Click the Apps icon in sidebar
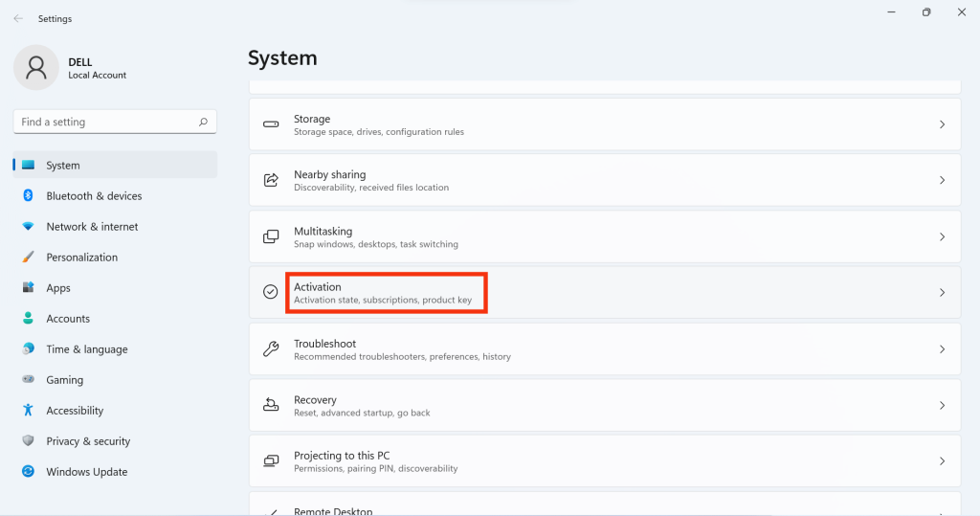Screen dimensions: 980x516 (28, 288)
